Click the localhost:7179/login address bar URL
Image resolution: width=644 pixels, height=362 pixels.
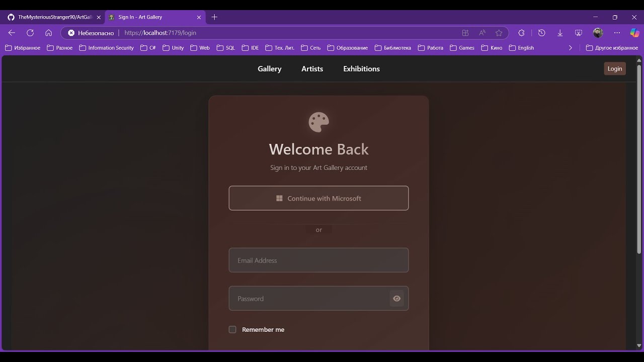coord(160,33)
